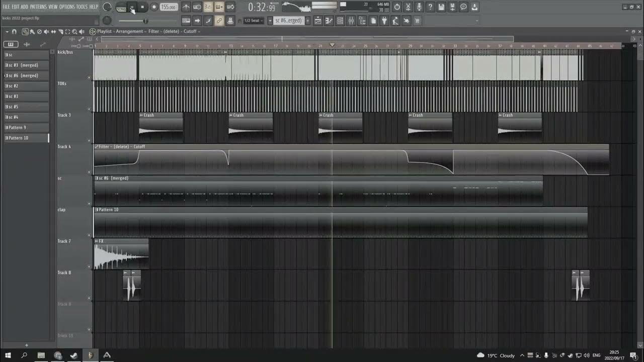The image size is (644, 362).
Task: Open the OPTIONS menu
Action: pyautogui.click(x=67, y=7)
